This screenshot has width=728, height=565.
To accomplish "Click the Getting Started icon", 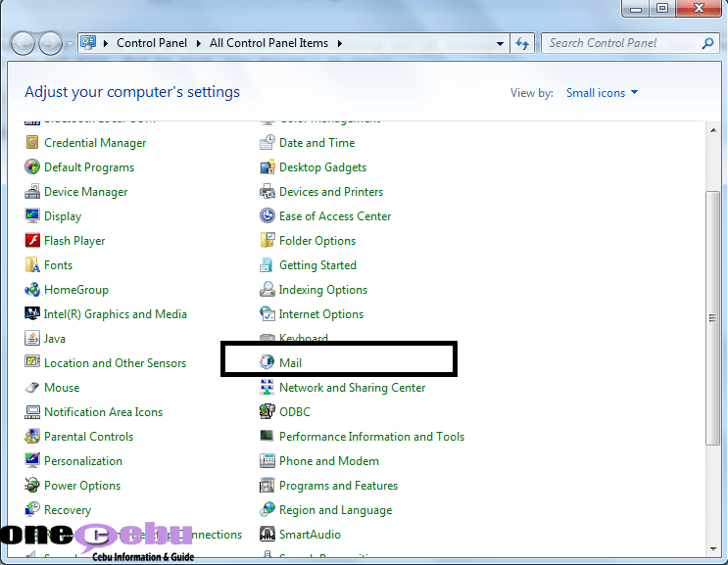I will (267, 264).
